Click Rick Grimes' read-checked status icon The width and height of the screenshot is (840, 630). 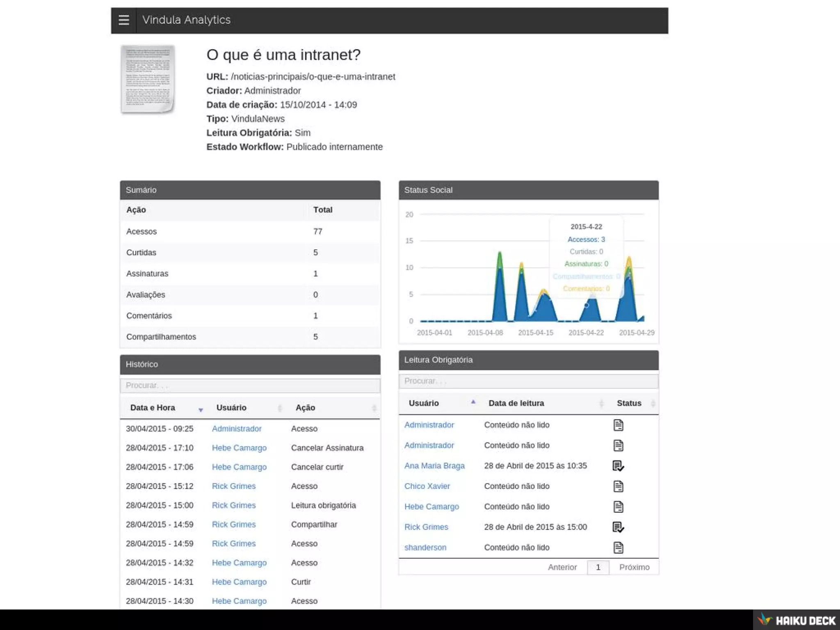[618, 527]
